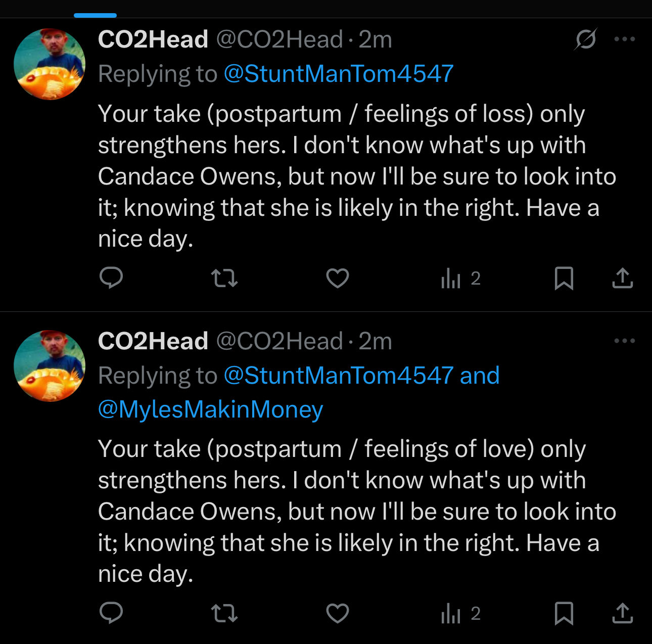Share the second CO2Head tweet

coord(623,613)
